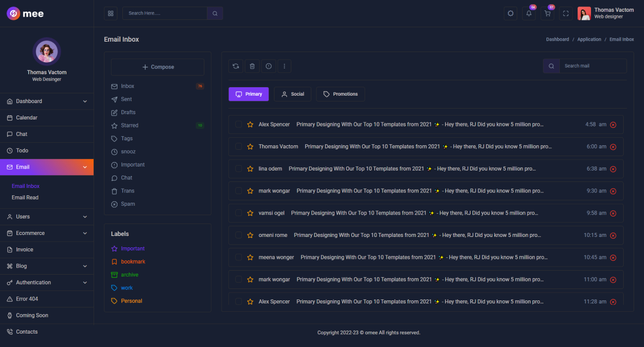Image resolution: width=644 pixels, height=347 pixels.
Task: Click the more options vertical dots
Action: coord(284,66)
